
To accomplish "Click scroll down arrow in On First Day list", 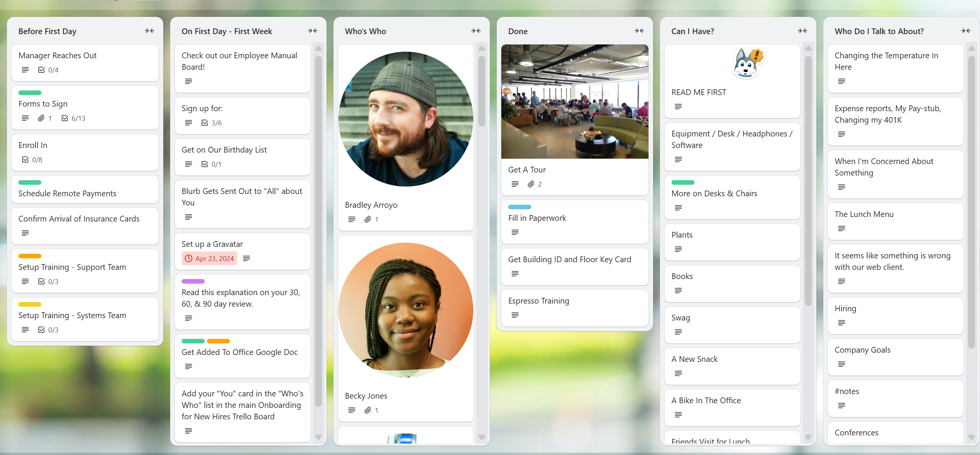I will [x=318, y=437].
